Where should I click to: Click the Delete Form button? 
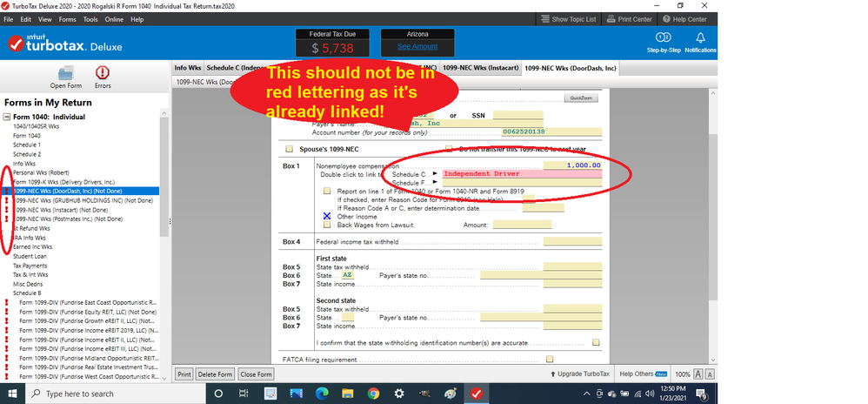click(216, 374)
